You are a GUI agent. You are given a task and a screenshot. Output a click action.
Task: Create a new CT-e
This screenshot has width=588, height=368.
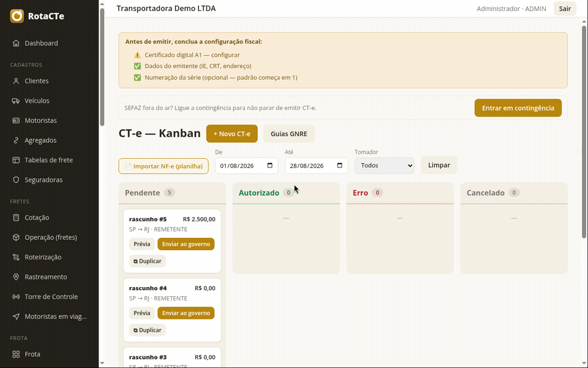[x=232, y=134]
